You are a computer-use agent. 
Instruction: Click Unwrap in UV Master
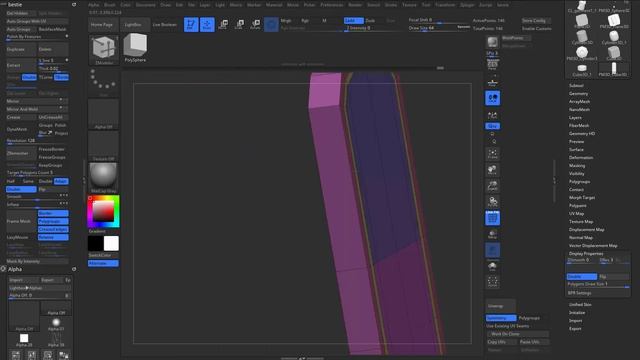point(500,306)
